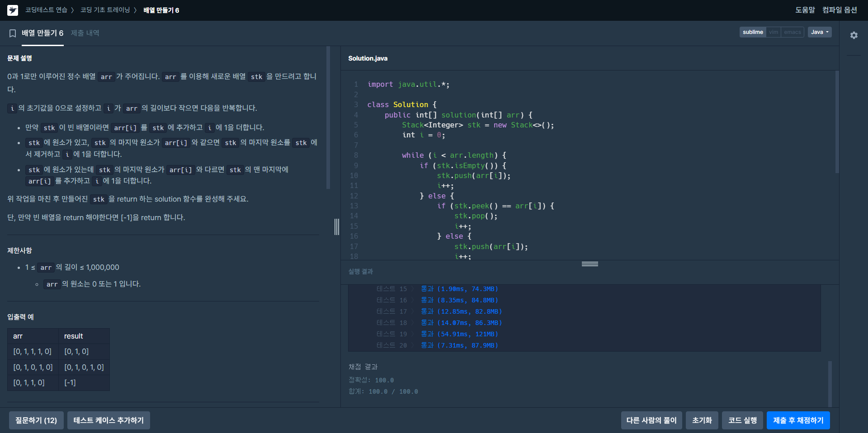The image size is (868, 433).
Task: Click the 문제 설명 heading
Action: point(19,58)
